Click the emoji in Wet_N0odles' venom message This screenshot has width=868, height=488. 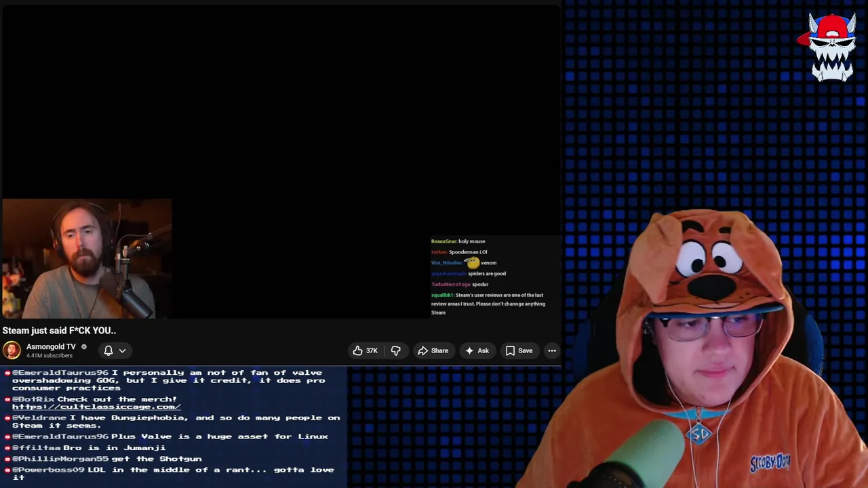pos(473,262)
